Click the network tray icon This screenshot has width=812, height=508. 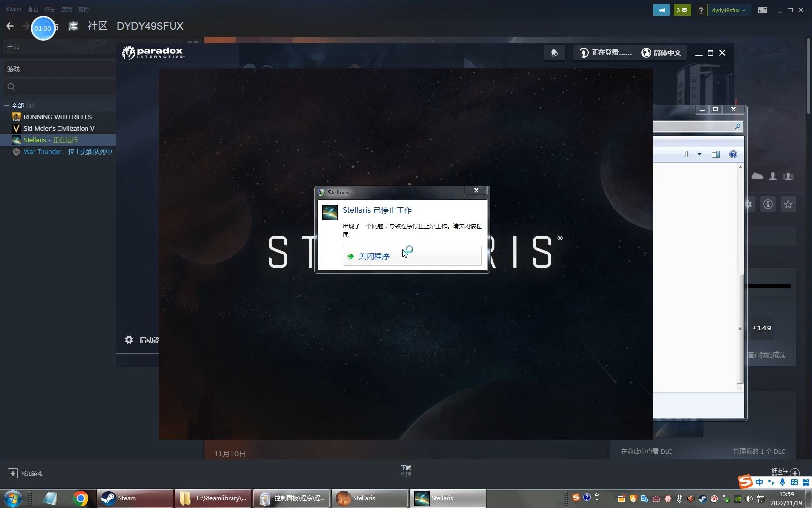tap(760, 499)
